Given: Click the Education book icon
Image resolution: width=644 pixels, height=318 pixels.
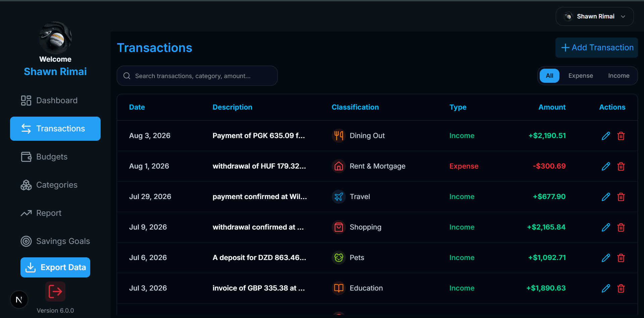Looking at the screenshot, I should [339, 288].
